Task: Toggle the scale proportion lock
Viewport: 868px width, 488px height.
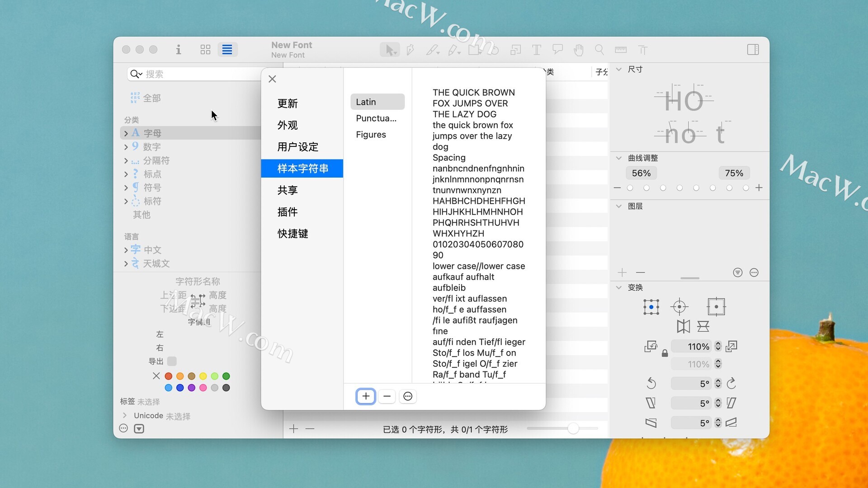Action: tap(665, 353)
